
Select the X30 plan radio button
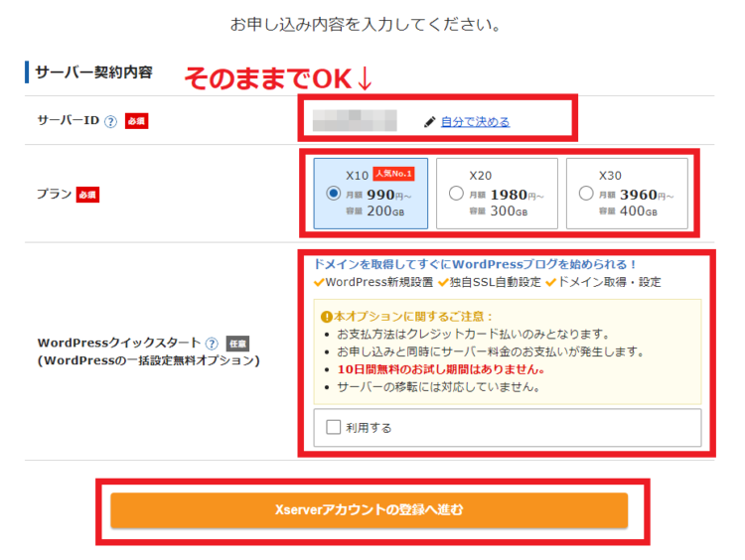586,194
